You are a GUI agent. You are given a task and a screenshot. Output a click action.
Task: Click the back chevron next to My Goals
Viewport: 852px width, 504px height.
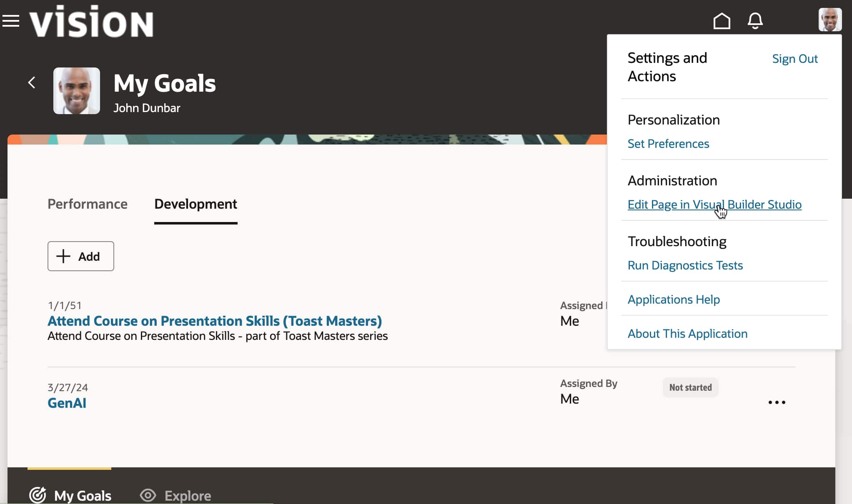32,82
